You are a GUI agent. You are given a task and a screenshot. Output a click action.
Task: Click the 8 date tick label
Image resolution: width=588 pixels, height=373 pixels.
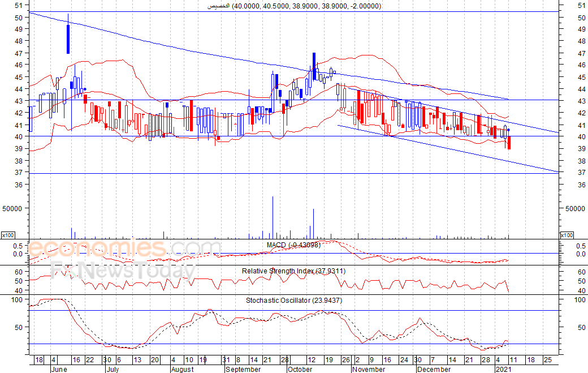pos(238,360)
